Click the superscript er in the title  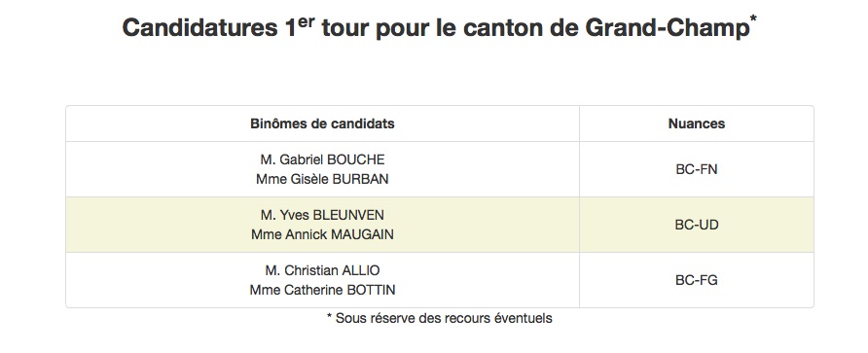(x=304, y=21)
